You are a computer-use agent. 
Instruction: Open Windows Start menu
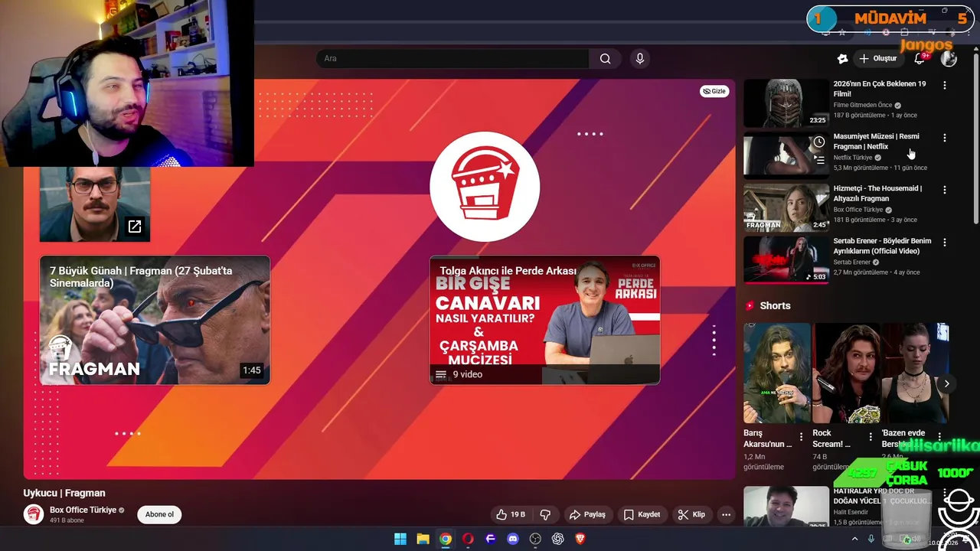coord(400,539)
